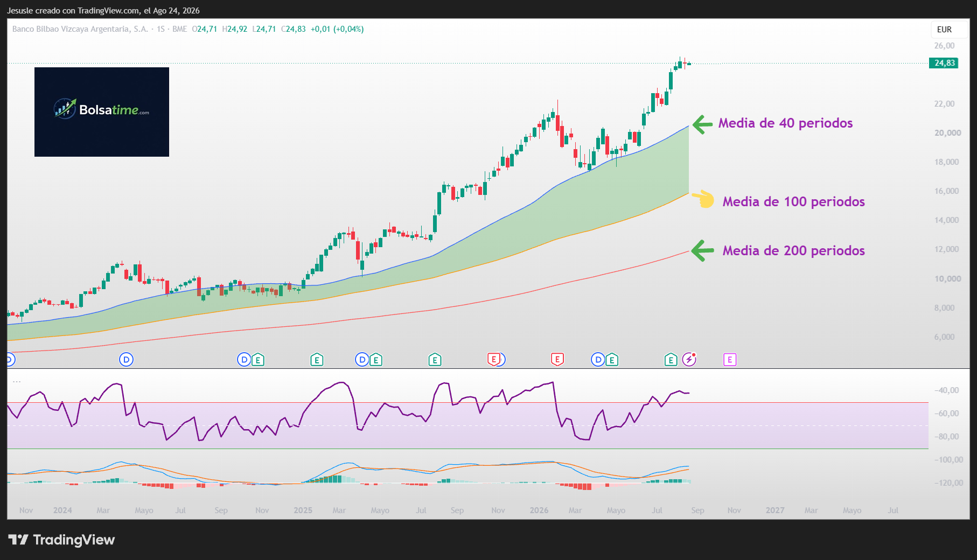Click the BME exchange label
Screen dimensions: 977x560
tap(180, 29)
